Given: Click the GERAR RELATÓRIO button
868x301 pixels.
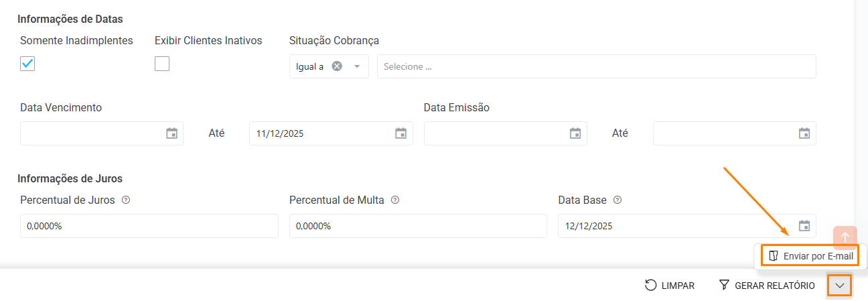Looking at the screenshot, I should (767, 286).
